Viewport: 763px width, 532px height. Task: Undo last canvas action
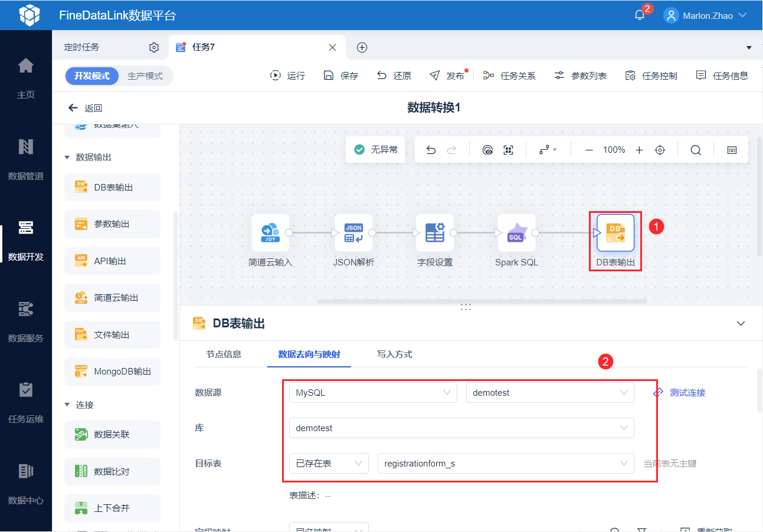(431, 150)
